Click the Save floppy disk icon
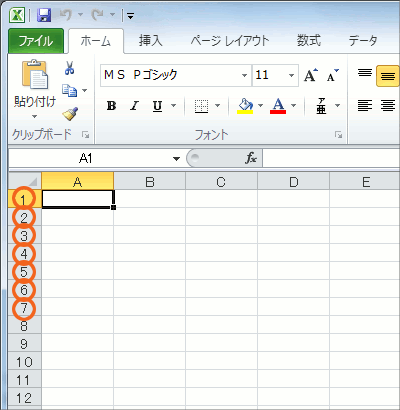The image size is (400, 410). pos(44,15)
